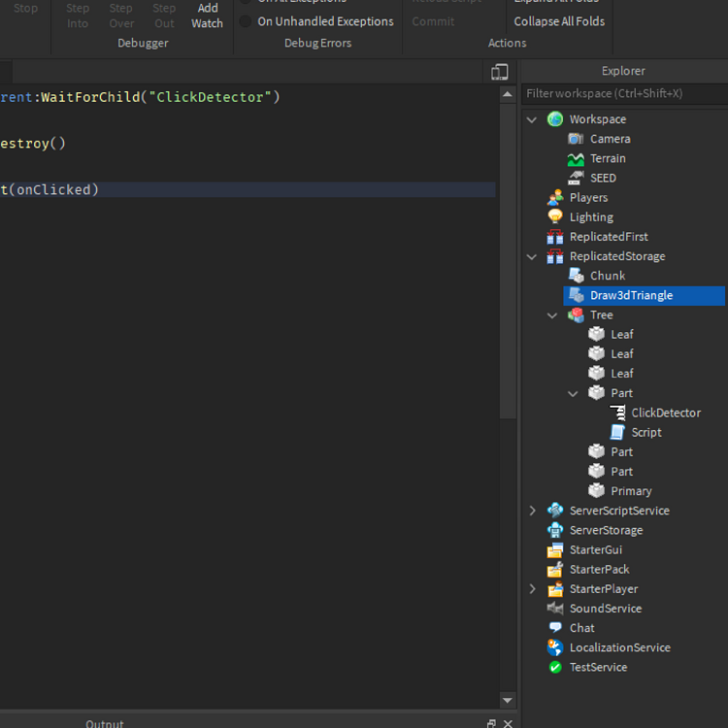Click the Players service icon

pyautogui.click(x=555, y=198)
